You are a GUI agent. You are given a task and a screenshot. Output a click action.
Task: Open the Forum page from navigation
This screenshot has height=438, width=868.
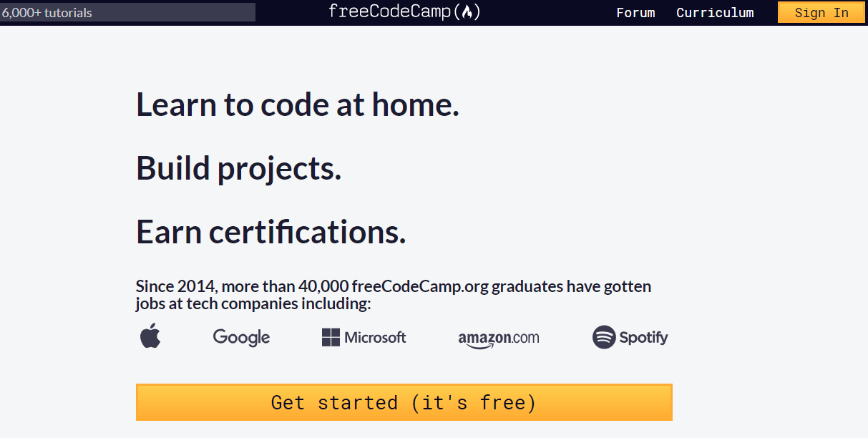(x=635, y=13)
